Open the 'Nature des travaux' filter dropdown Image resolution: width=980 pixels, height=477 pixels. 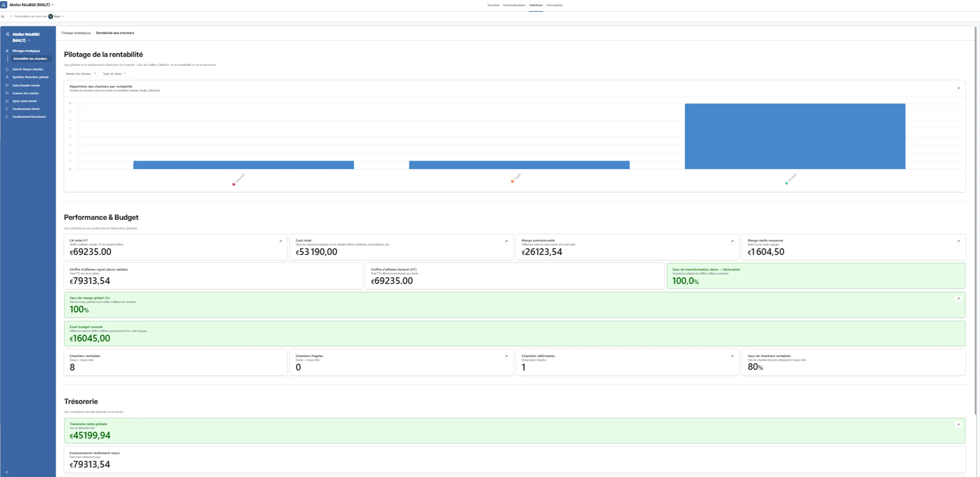click(x=81, y=74)
